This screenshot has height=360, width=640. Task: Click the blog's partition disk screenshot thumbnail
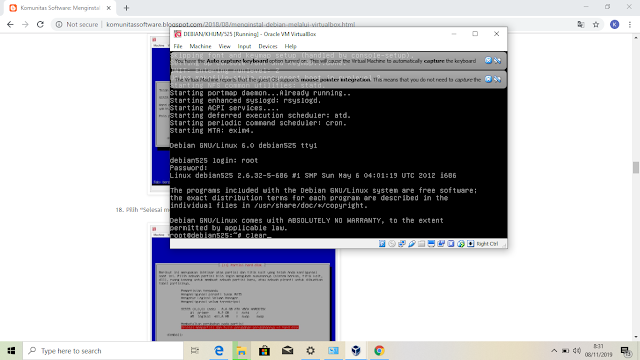[243, 284]
